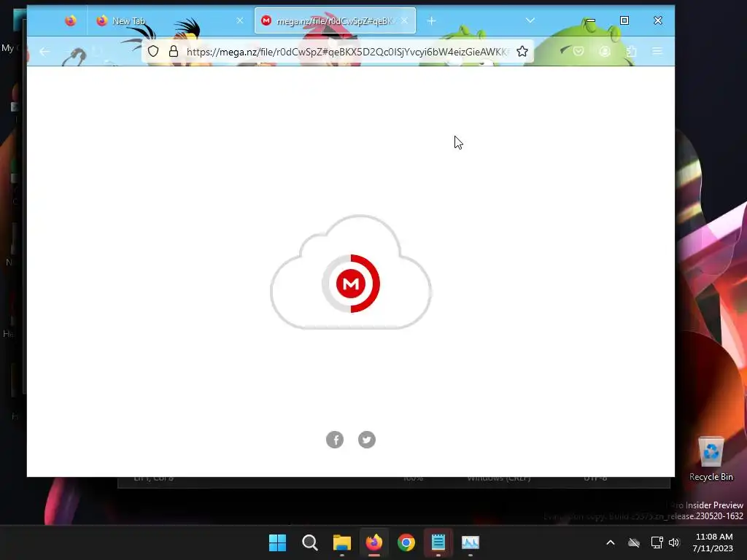Click Firefox icon in taskbar
The width and height of the screenshot is (747, 560).
pos(374,542)
